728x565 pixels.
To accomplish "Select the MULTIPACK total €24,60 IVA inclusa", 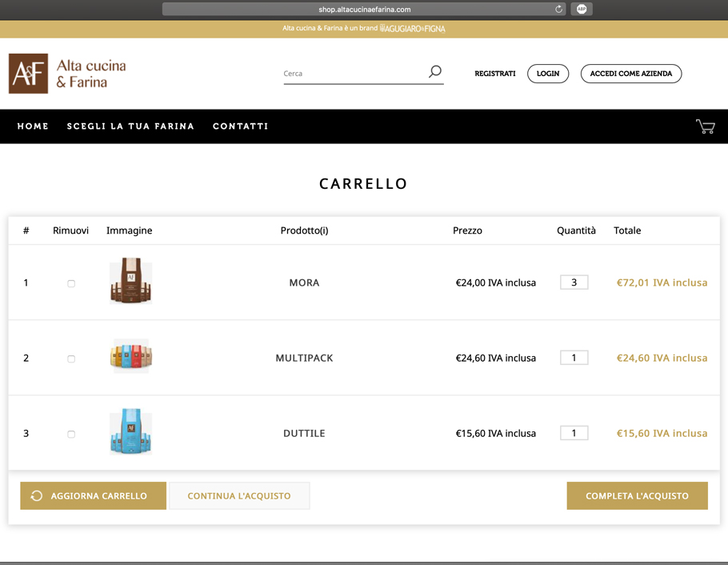I will [662, 358].
